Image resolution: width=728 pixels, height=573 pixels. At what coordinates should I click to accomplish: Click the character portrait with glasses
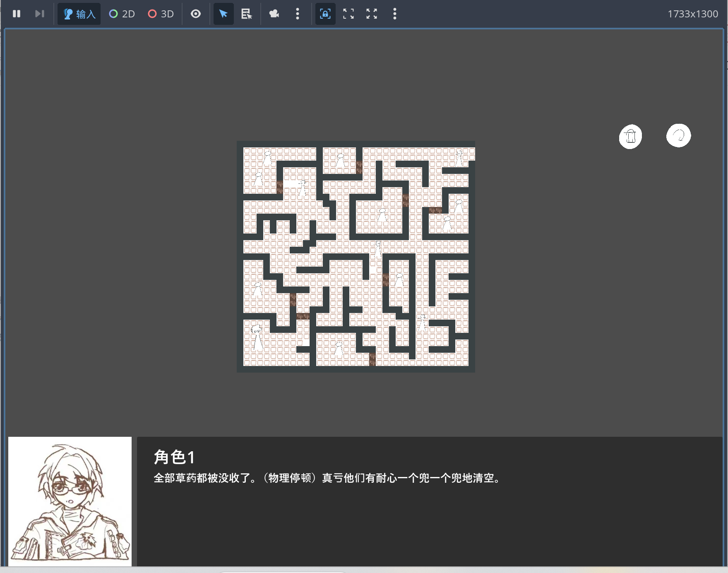pyautogui.click(x=70, y=501)
